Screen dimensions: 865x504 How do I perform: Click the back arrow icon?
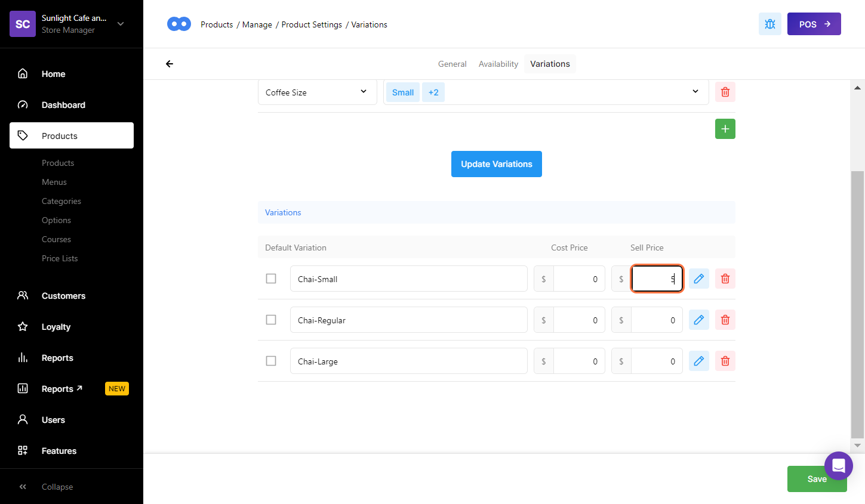point(170,64)
